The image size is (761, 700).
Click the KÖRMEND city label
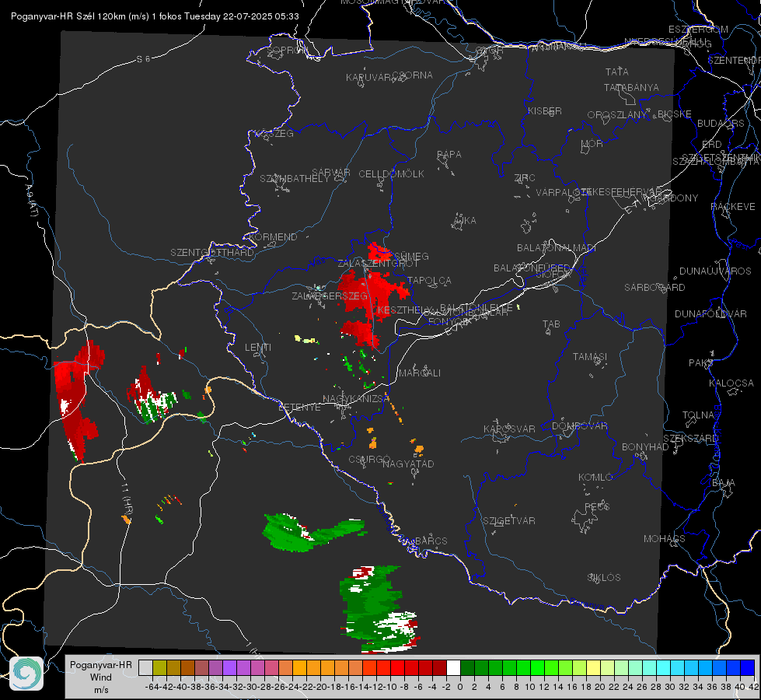click(273, 237)
